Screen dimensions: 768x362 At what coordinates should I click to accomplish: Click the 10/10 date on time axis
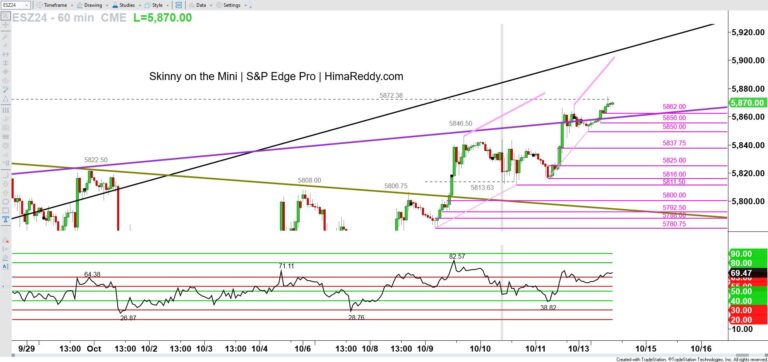[480, 349]
